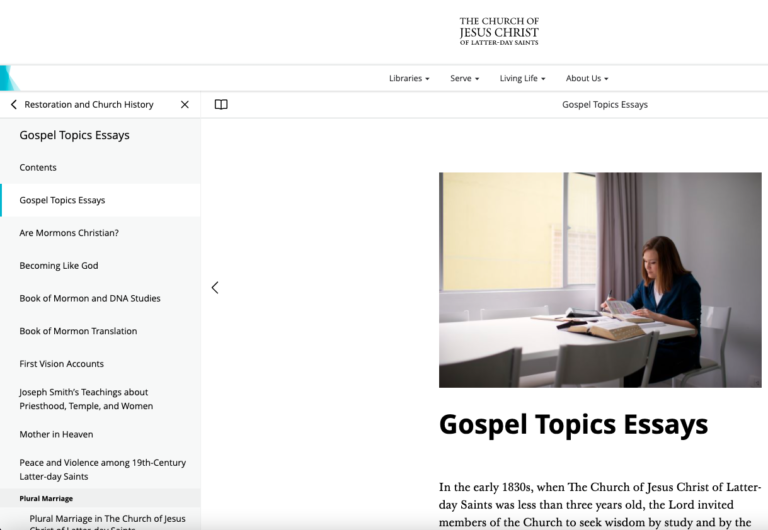Click the woman studying photo
The width and height of the screenshot is (768, 530).
[600, 280]
